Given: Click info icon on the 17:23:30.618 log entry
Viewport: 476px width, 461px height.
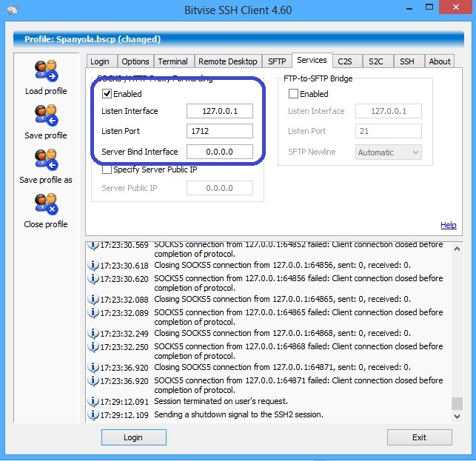Looking at the screenshot, I should (93, 265).
